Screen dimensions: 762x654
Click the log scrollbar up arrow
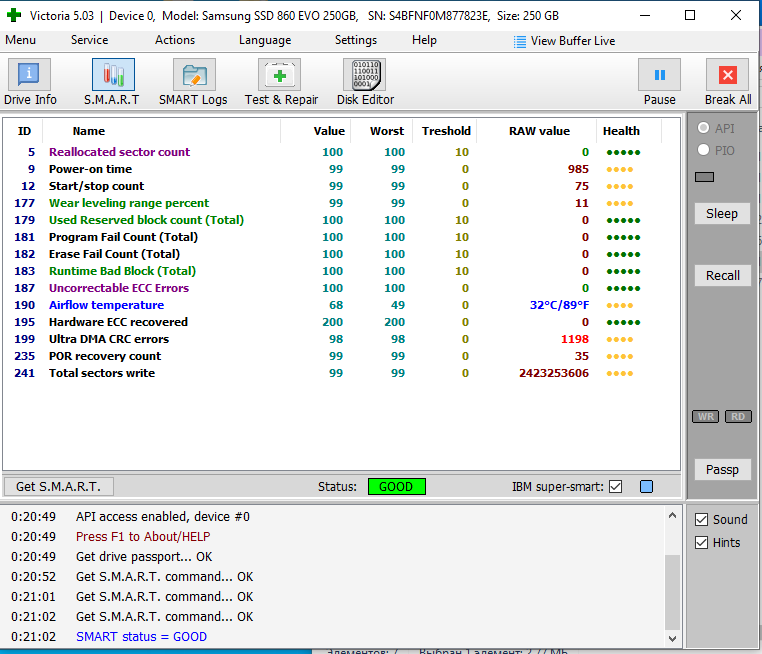[673, 515]
